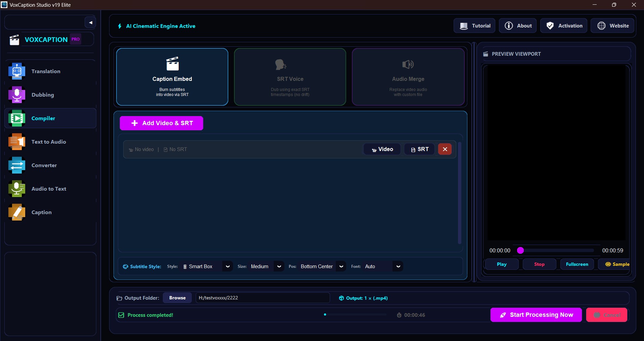Screen dimensions: 644x341
Task: Click the "Process completed!" status text
Action: (150, 315)
